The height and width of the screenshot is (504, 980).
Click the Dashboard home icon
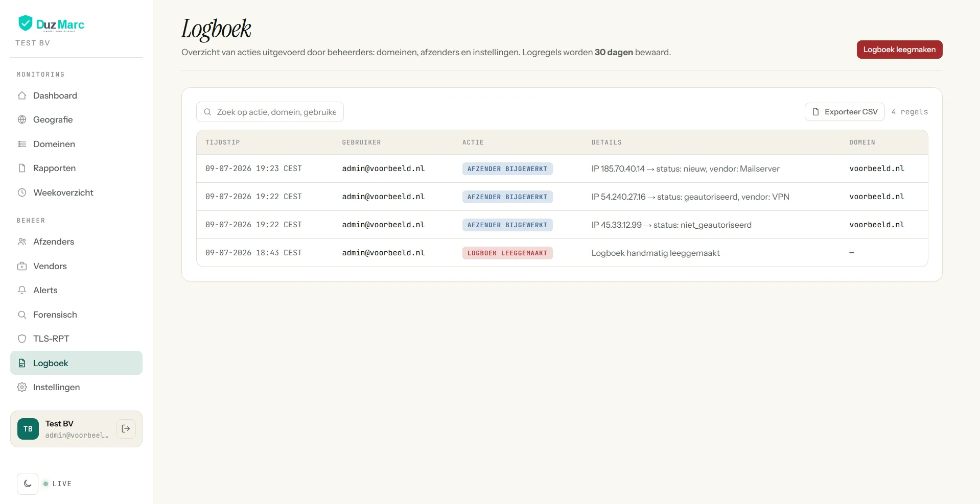click(x=22, y=95)
